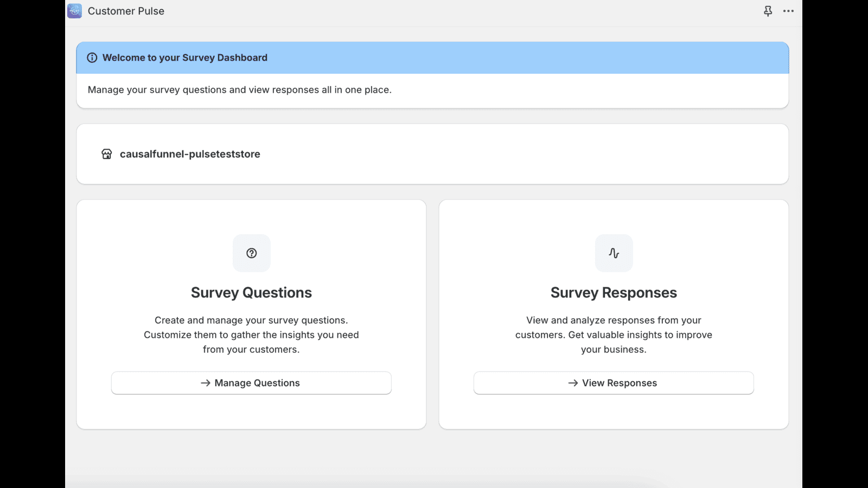Click the Welcome to your Survey Dashboard heading
This screenshot has height=488, width=868.
pos(184,57)
